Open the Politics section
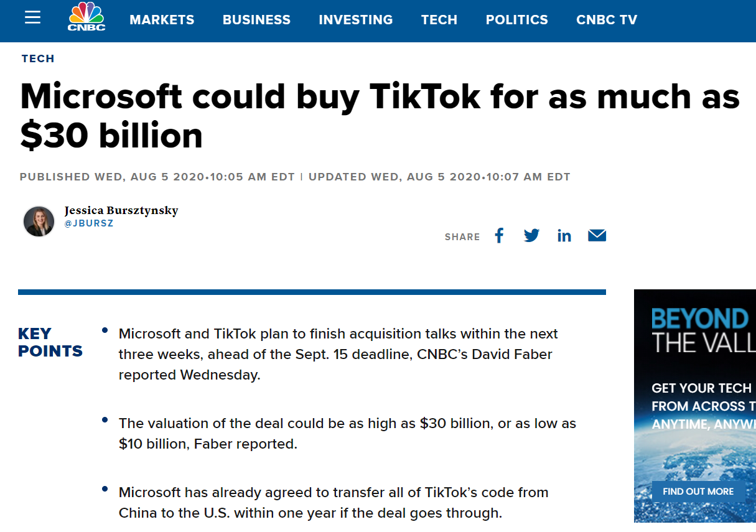The image size is (756, 532). point(517,20)
